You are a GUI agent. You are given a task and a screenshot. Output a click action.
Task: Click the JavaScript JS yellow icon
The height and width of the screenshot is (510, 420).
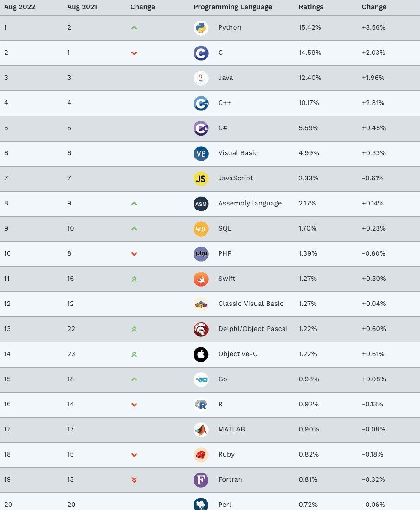pos(201,179)
